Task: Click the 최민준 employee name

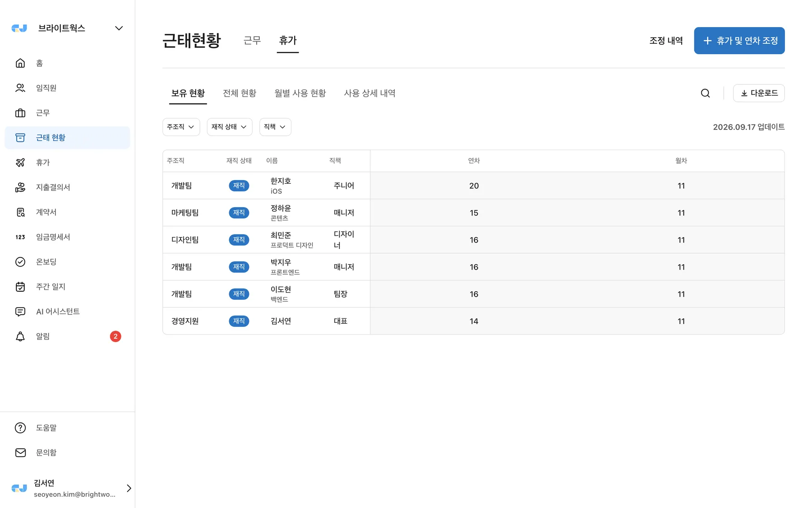Action: tap(281, 235)
